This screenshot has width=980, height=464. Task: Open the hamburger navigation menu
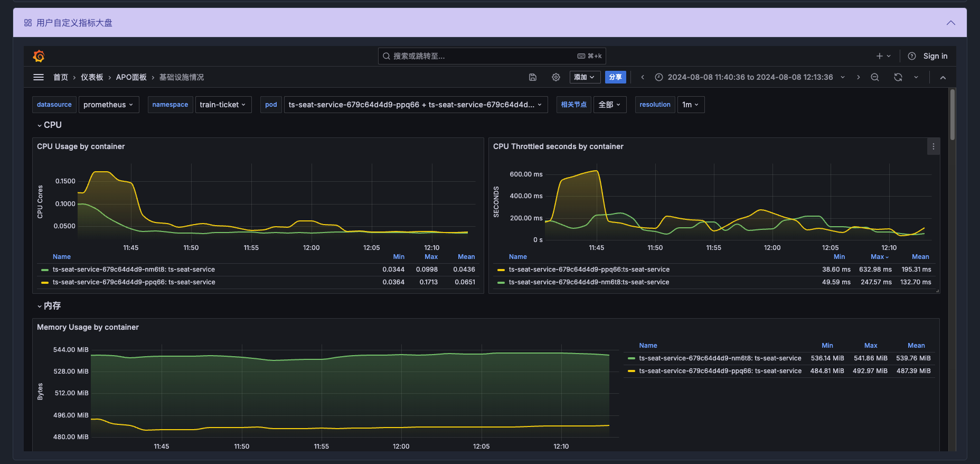click(x=39, y=77)
